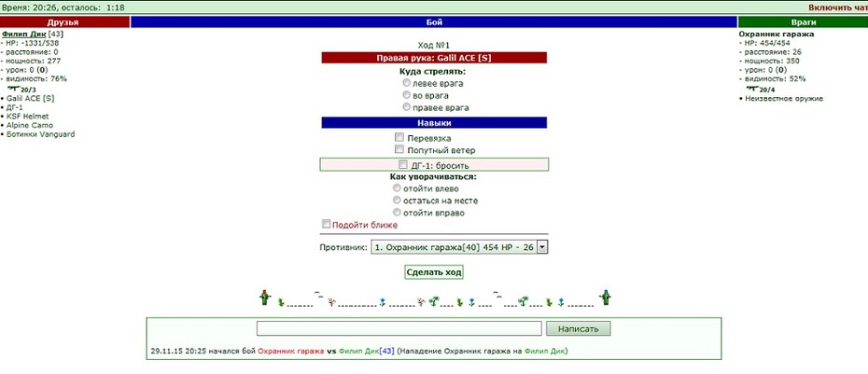
Task: Click red 'Охранник гаража' link in battle log
Action: click(x=291, y=351)
